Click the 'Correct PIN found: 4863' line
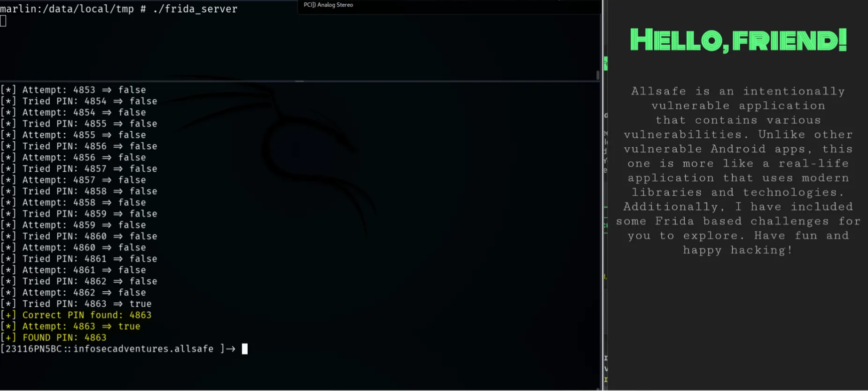Image resolution: width=868 pixels, height=391 pixels. pyautogui.click(x=86, y=315)
